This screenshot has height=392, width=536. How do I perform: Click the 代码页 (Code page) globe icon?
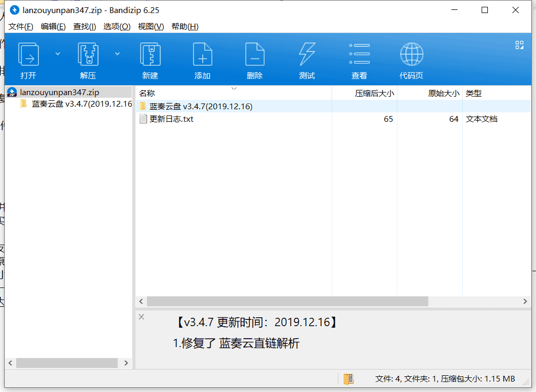click(x=412, y=54)
